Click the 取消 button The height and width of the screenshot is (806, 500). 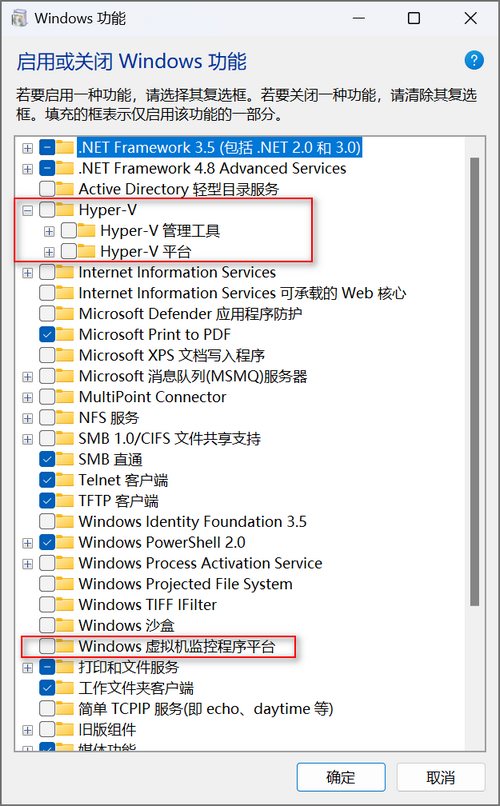pos(440,777)
